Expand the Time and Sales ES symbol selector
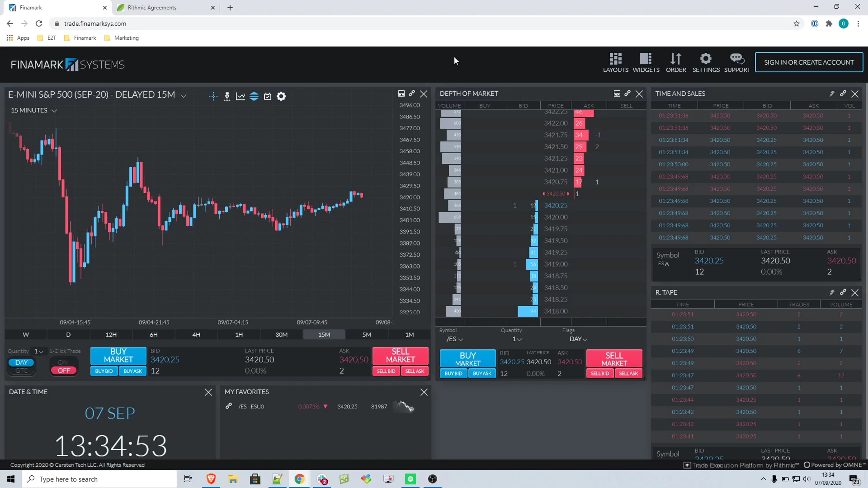 click(x=664, y=264)
